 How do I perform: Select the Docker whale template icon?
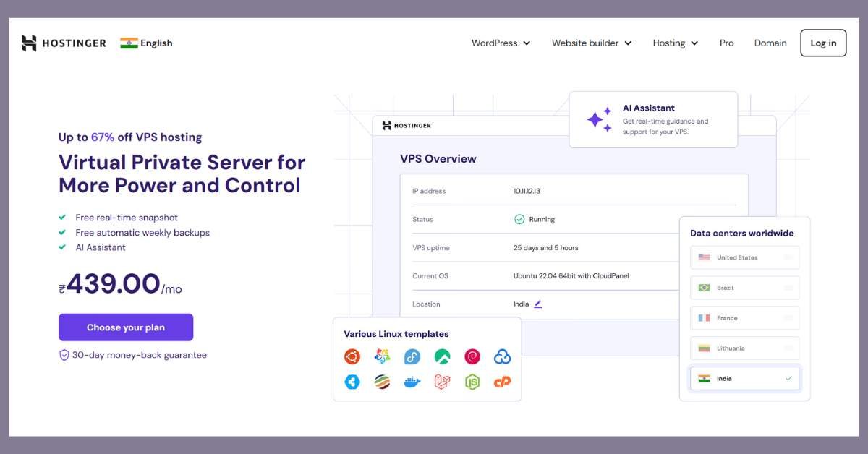point(412,382)
